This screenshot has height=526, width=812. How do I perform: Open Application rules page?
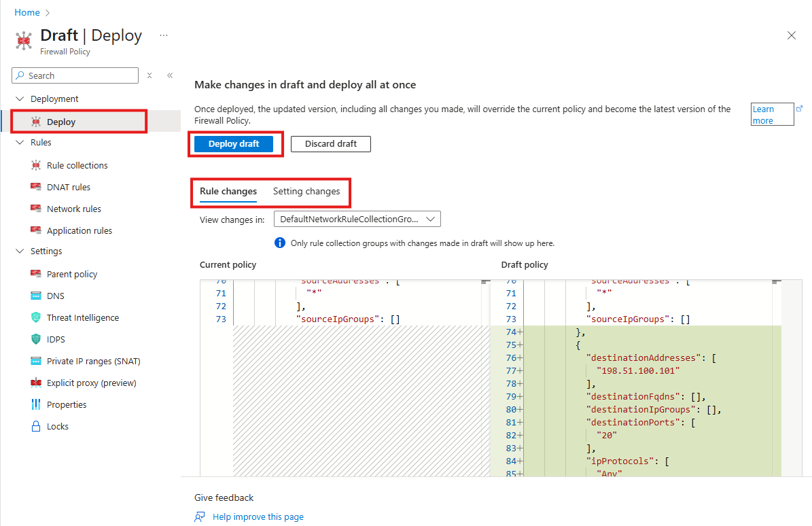click(x=80, y=230)
